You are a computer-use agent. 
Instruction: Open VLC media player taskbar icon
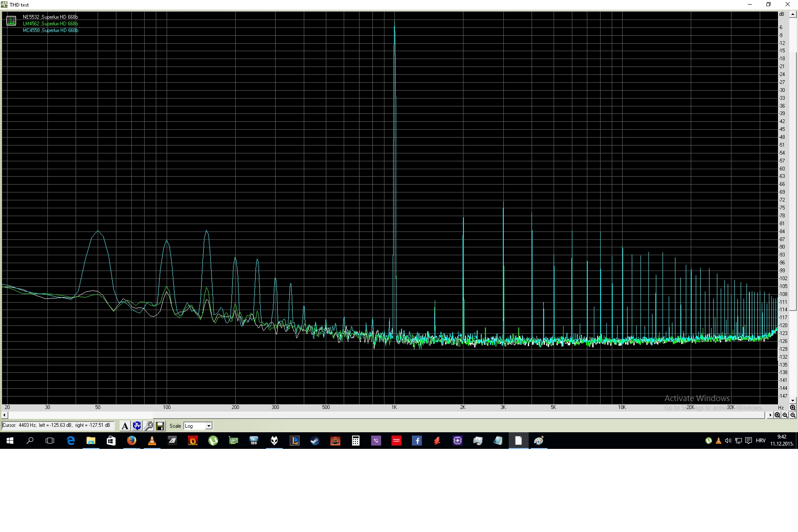tap(152, 441)
